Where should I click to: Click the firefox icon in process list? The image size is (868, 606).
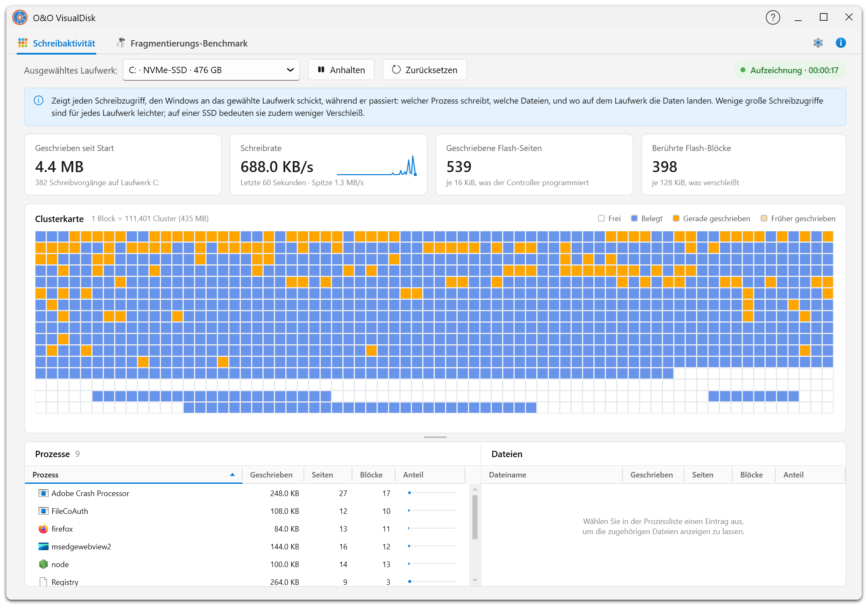[43, 529]
